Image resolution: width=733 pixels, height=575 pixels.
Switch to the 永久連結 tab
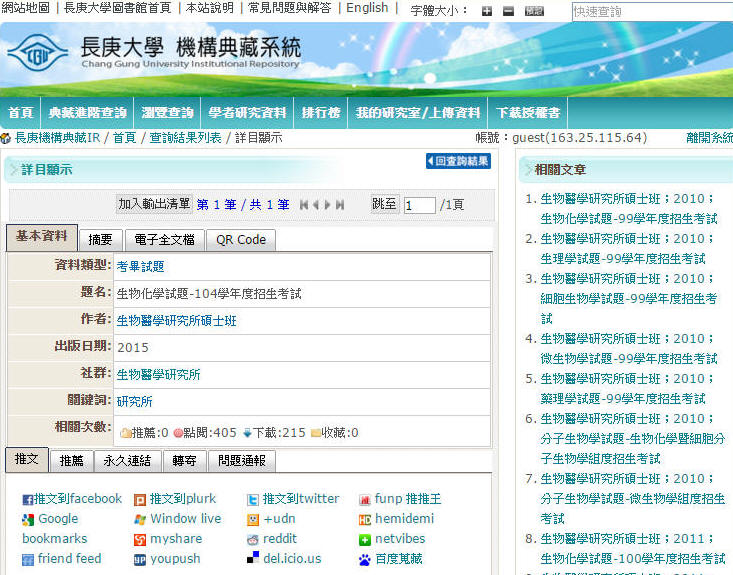click(128, 461)
